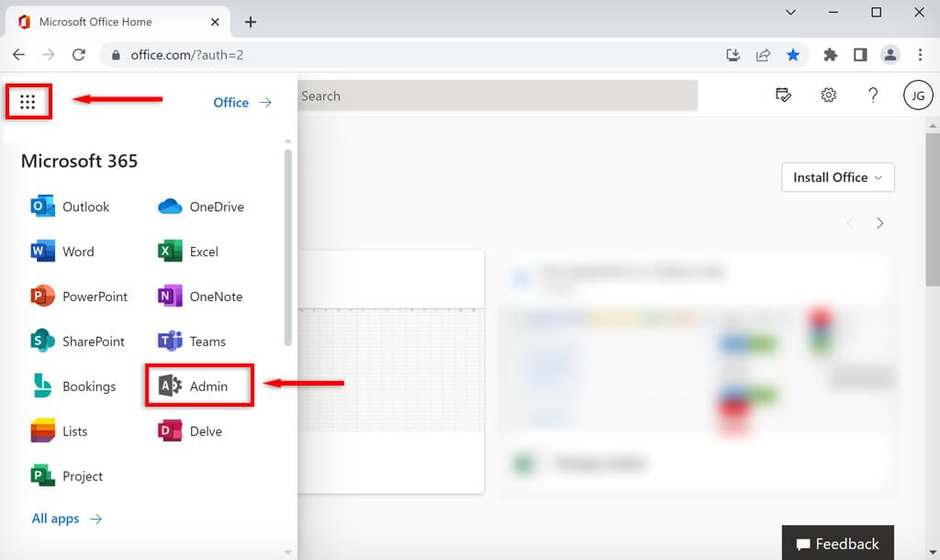Open Word from Microsoft 365 apps
Screen dimensions: 940x560
(x=62, y=252)
